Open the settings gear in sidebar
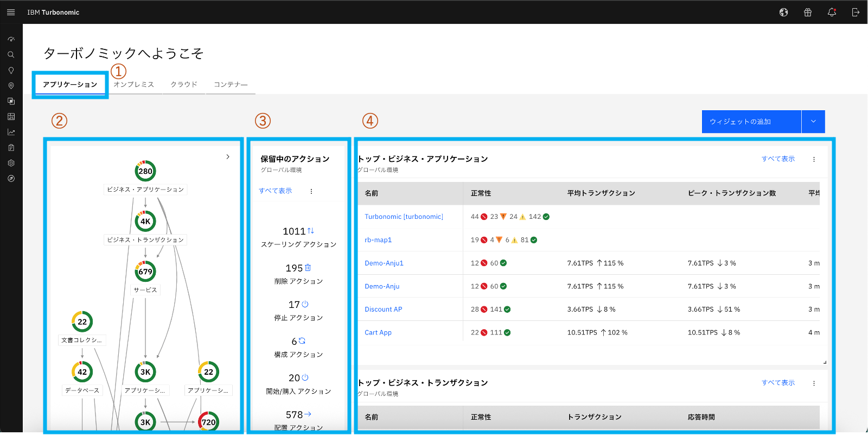 click(11, 163)
